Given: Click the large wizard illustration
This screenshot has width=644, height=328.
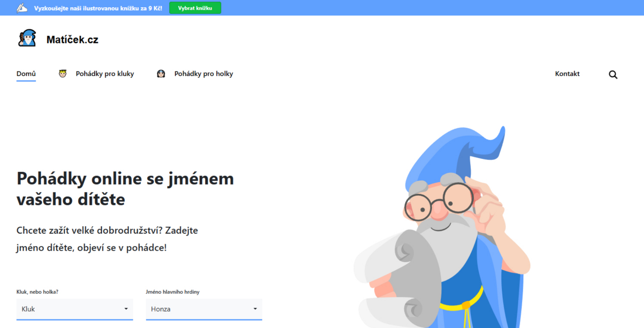Looking at the screenshot, I should tap(447, 230).
